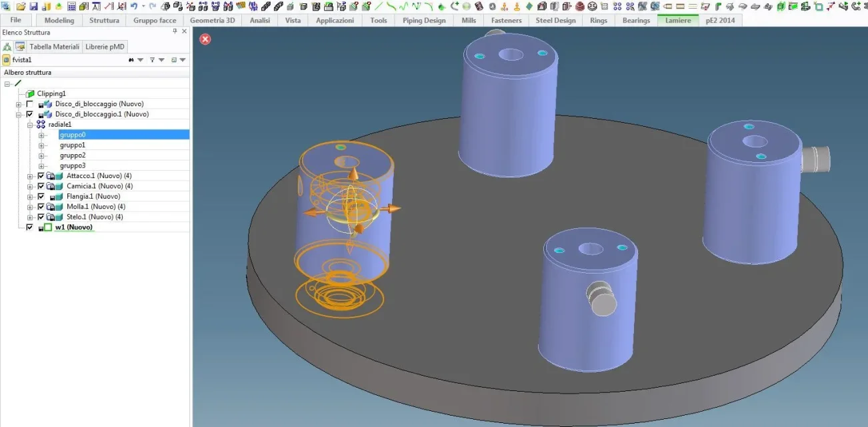Open the Librerie pMD panel tab
The height and width of the screenshot is (427, 868).
105,47
